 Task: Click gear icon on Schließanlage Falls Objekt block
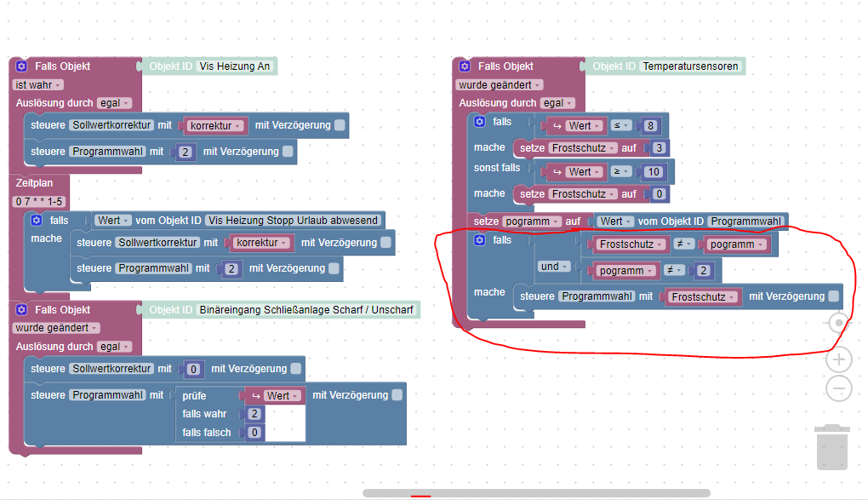[21, 309]
